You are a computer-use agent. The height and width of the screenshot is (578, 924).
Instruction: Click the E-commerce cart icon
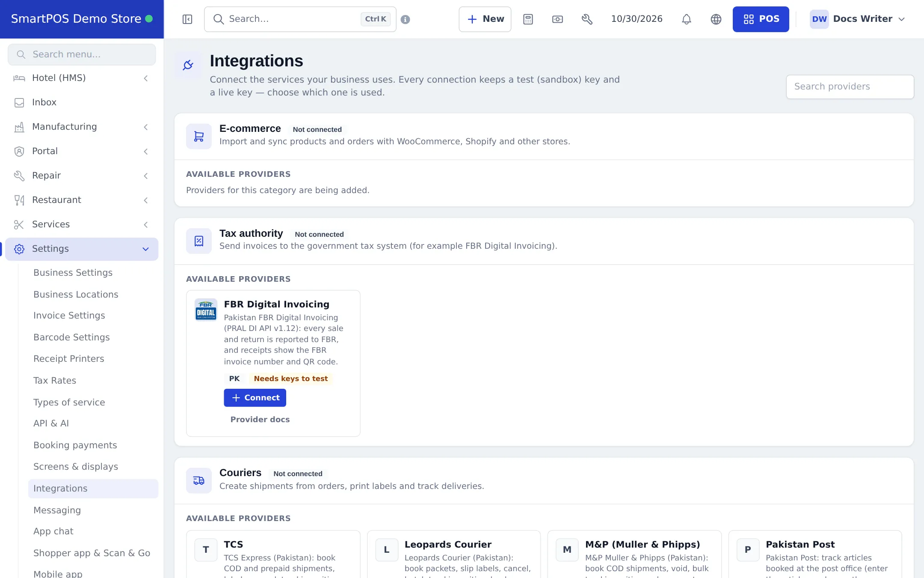point(199,137)
